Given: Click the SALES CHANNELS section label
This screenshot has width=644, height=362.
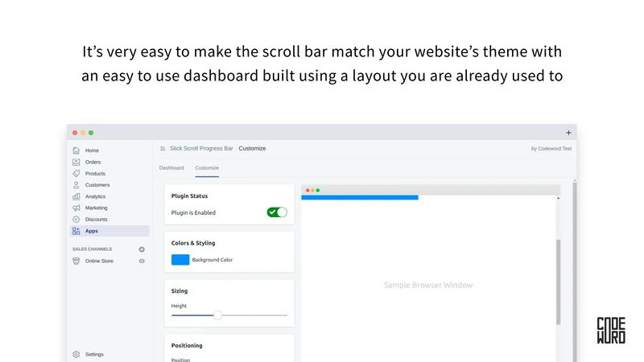Looking at the screenshot, I should pyautogui.click(x=92, y=249).
